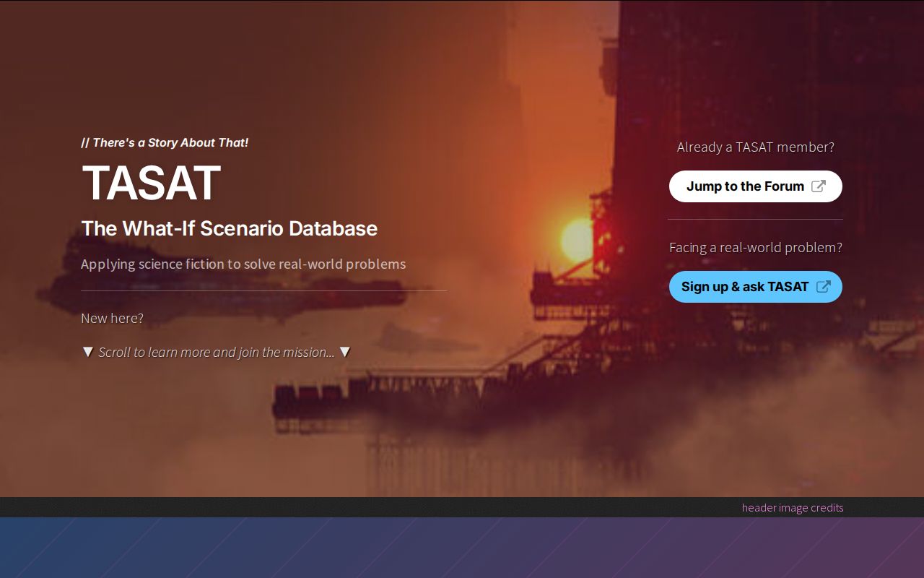Viewport: 924px width, 578px height.
Task: Click the 'Facing a real-world problem?' label
Action: tap(755, 247)
